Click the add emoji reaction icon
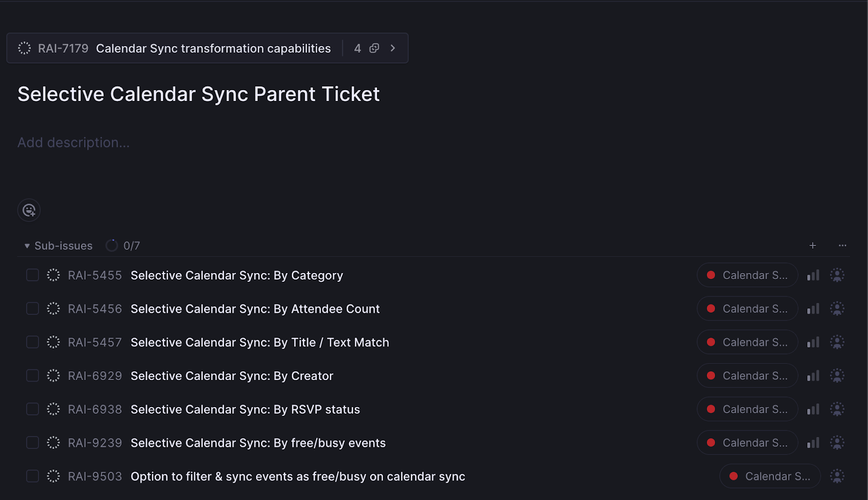This screenshot has width=868, height=500. click(x=29, y=210)
